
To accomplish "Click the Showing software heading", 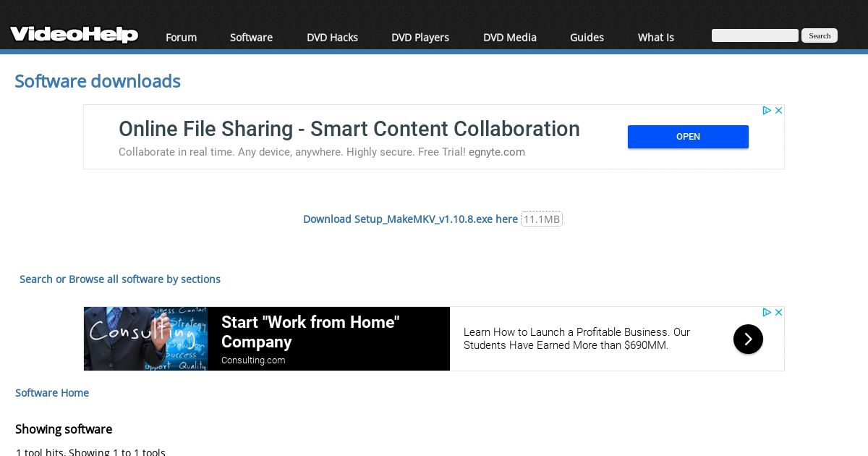I will [64, 429].
